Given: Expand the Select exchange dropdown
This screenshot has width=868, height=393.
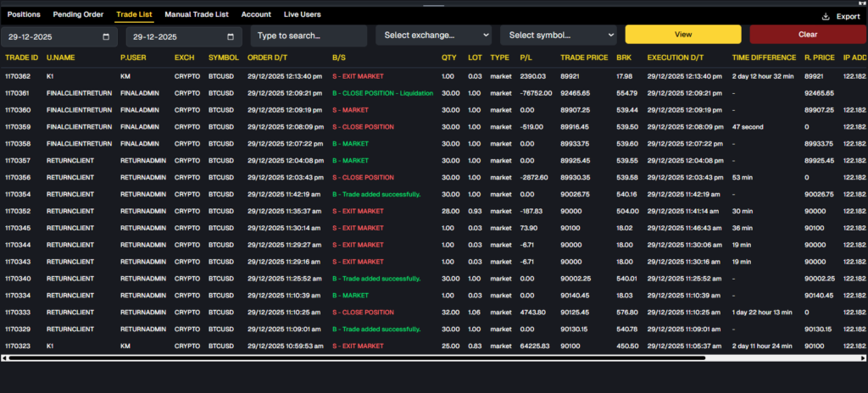Looking at the screenshot, I should [433, 36].
